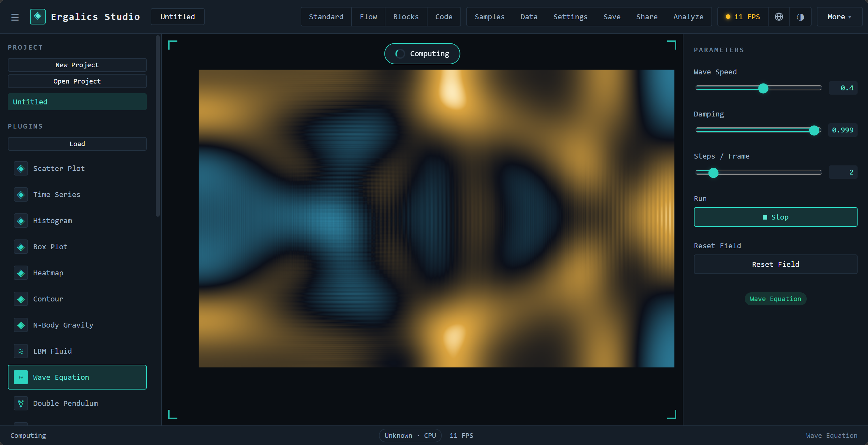Open the Settings menu
Image resolution: width=868 pixels, height=445 pixels.
pyautogui.click(x=570, y=17)
